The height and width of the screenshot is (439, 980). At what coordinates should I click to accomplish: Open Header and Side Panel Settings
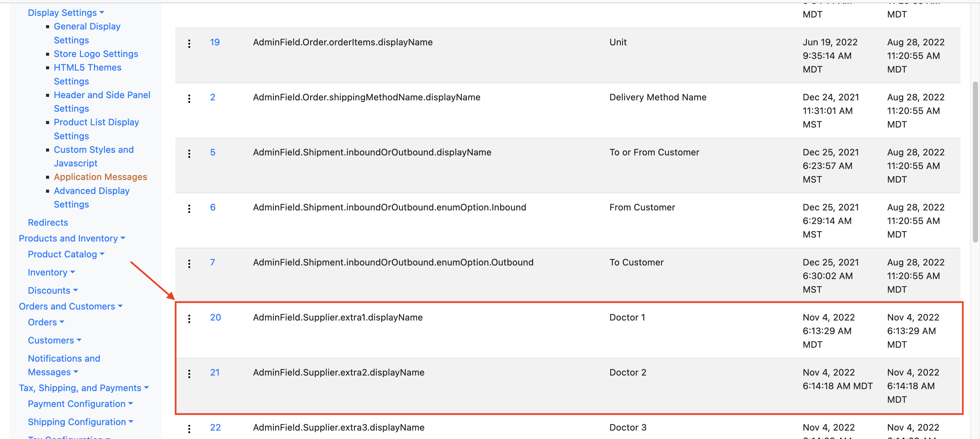coord(102,101)
